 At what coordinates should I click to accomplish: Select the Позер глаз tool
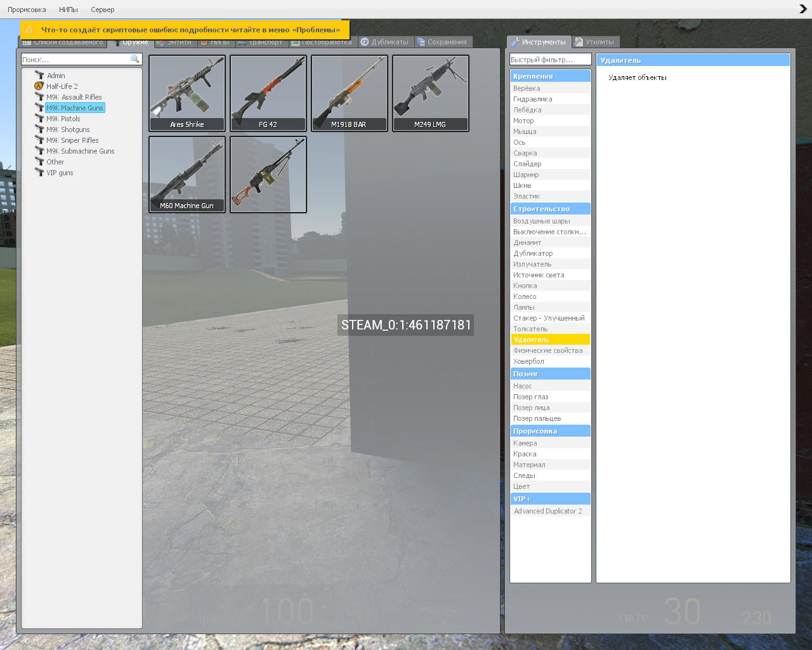551,397
